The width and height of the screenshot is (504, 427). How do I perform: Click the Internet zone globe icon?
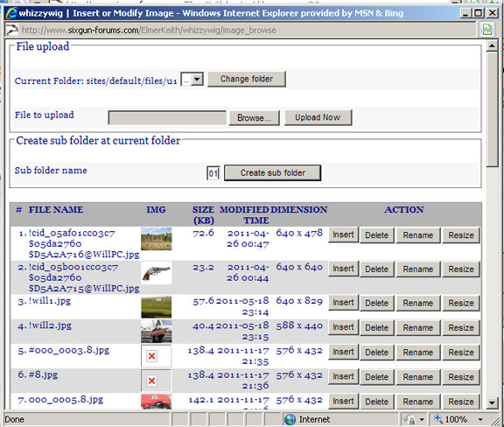tap(290, 419)
